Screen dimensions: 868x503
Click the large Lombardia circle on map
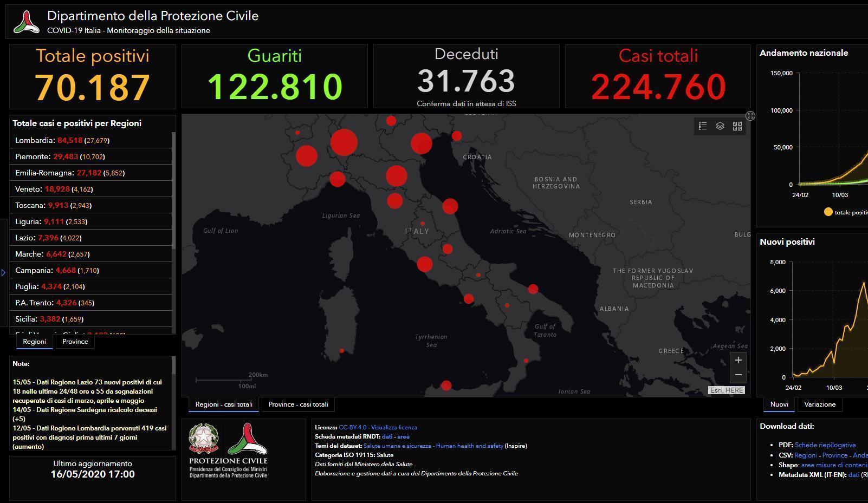coord(344,143)
